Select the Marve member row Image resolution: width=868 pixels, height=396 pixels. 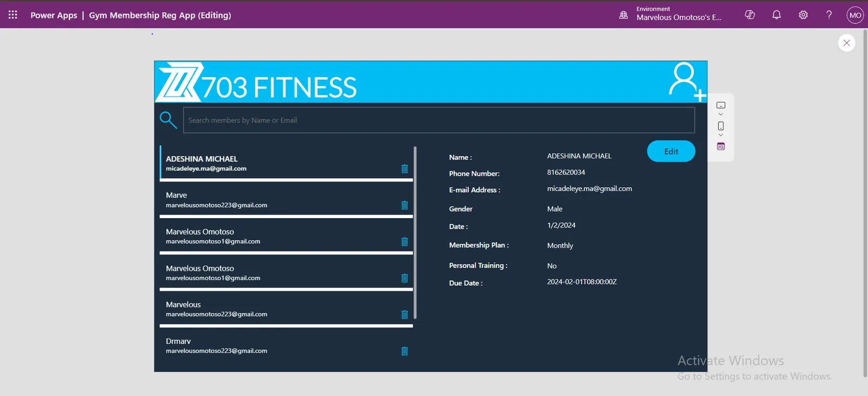(286, 199)
